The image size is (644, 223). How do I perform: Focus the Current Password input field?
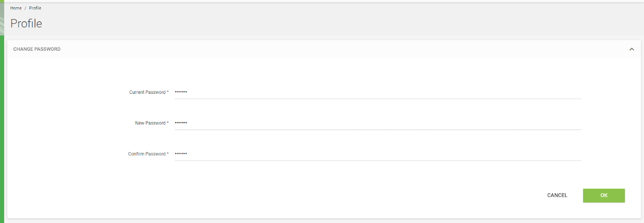tap(378, 92)
